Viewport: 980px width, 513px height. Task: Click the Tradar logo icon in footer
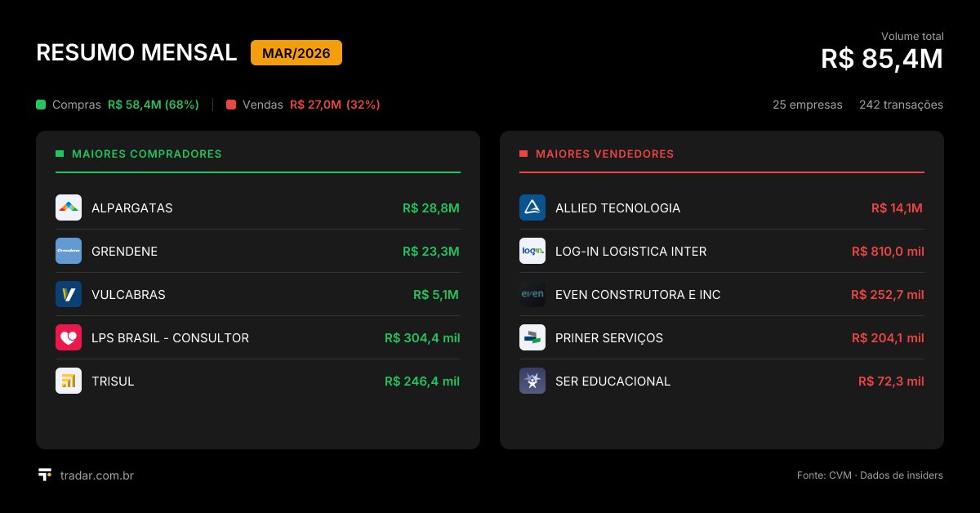(45, 475)
